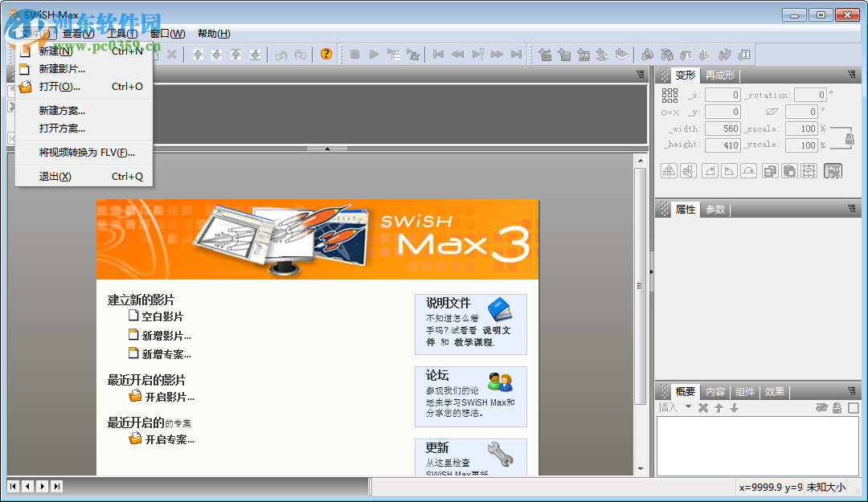Click the orange help question mark icon
This screenshot has height=502, width=868.
coord(325,54)
